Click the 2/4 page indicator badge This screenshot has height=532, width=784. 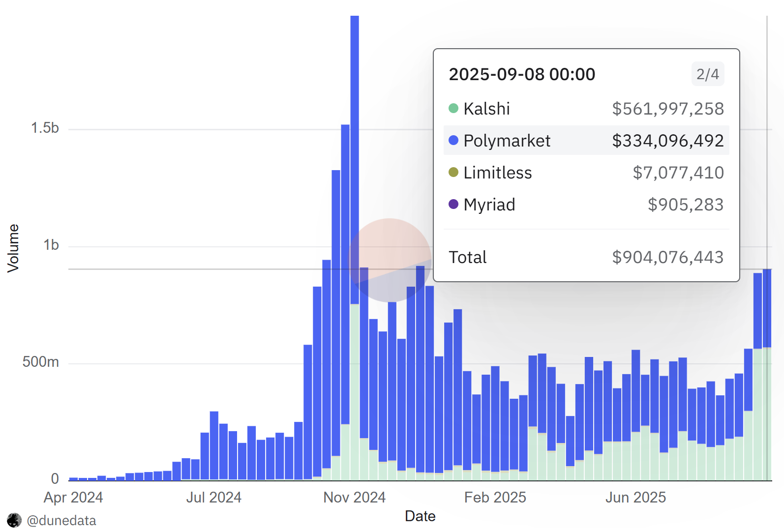coord(707,74)
